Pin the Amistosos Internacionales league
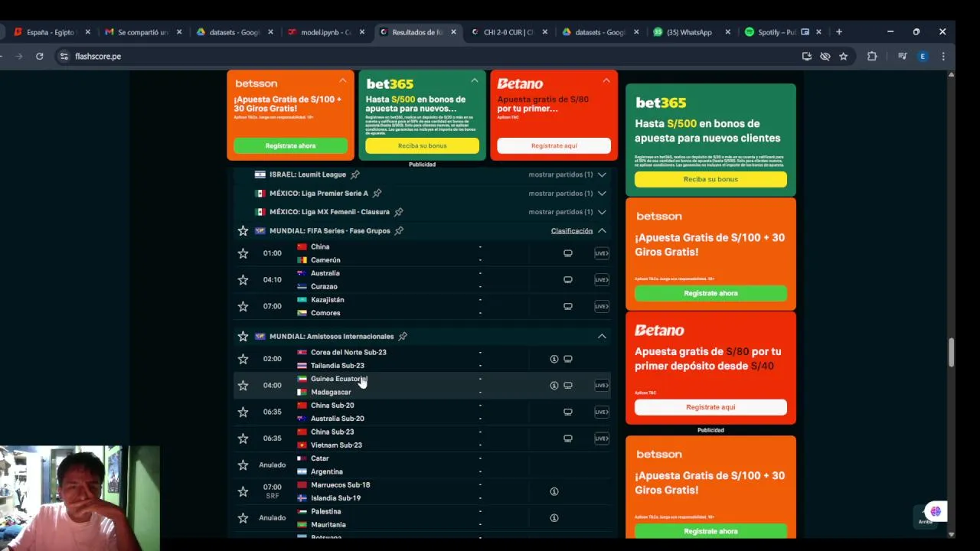The height and width of the screenshot is (551, 980). click(403, 336)
